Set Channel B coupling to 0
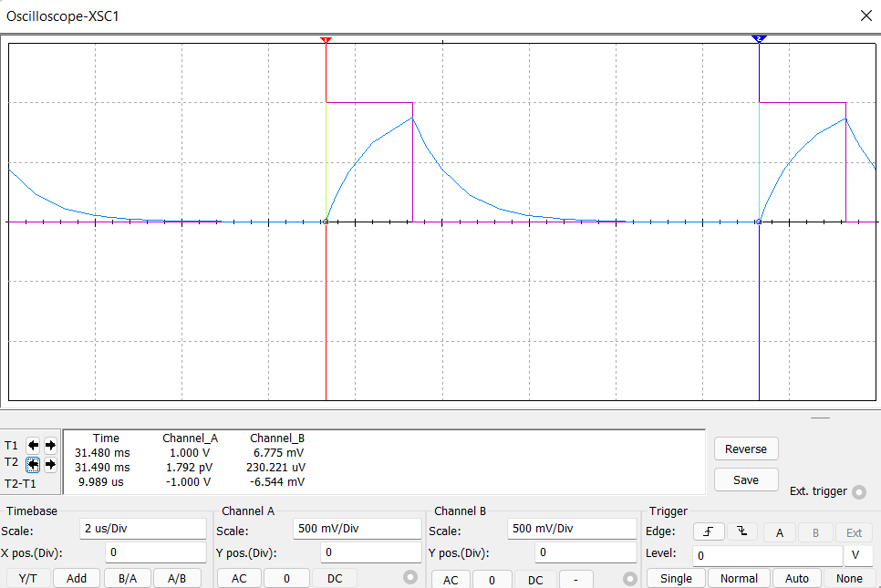The image size is (881, 588). point(492,580)
